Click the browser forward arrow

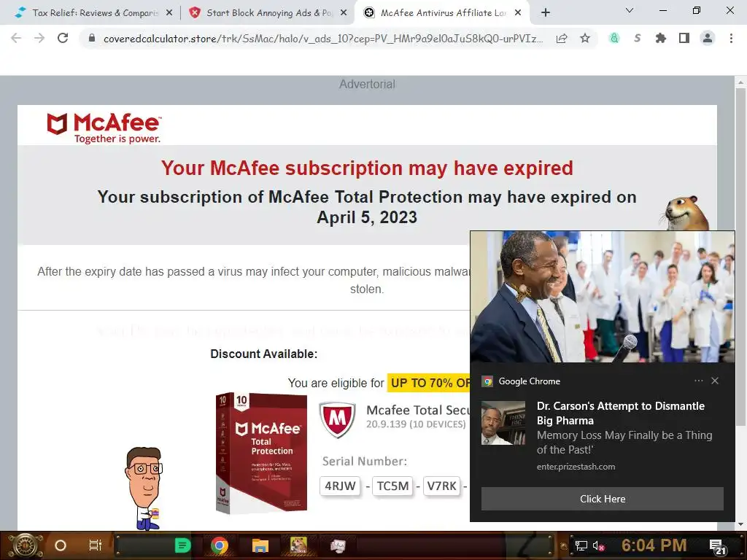(x=39, y=39)
